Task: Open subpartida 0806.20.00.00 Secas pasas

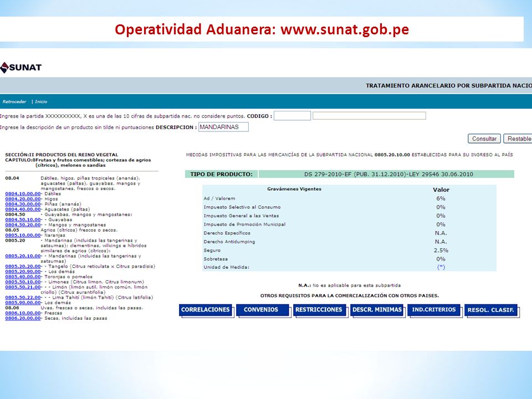Action: (23, 318)
